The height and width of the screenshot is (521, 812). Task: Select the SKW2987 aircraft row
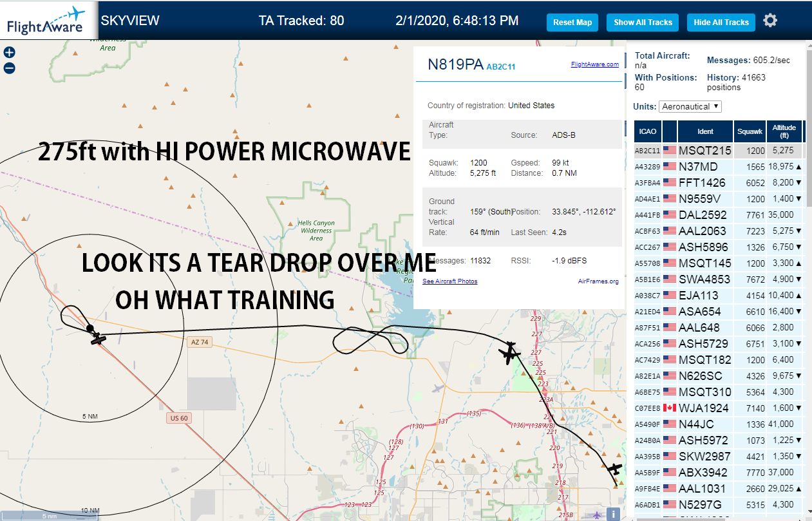click(717, 456)
